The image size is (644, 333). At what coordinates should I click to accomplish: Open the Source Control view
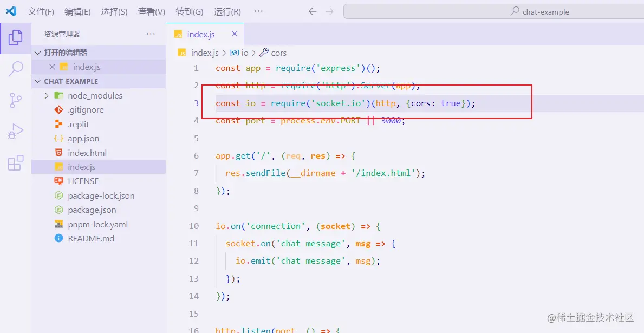[x=16, y=100]
